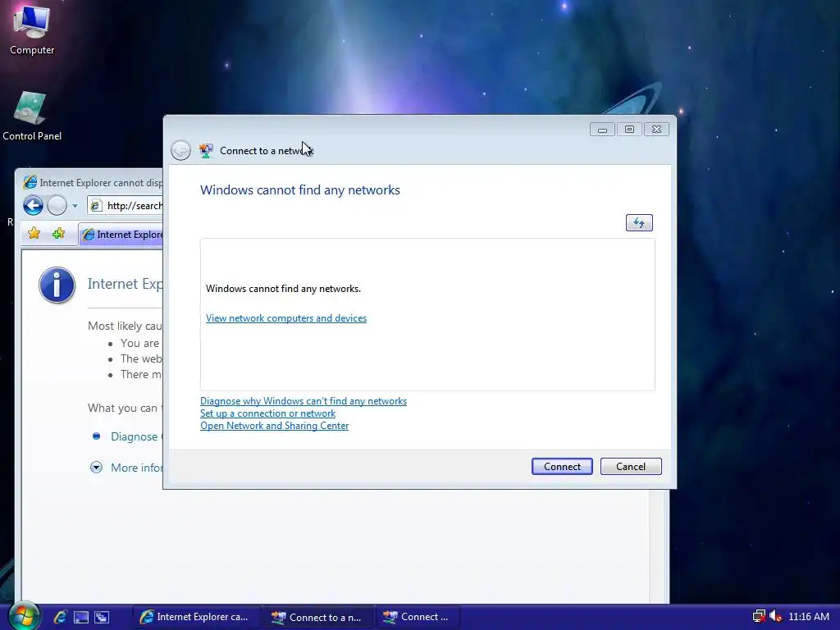
Task: Click the Internet Explorer address bar
Action: (x=126, y=206)
